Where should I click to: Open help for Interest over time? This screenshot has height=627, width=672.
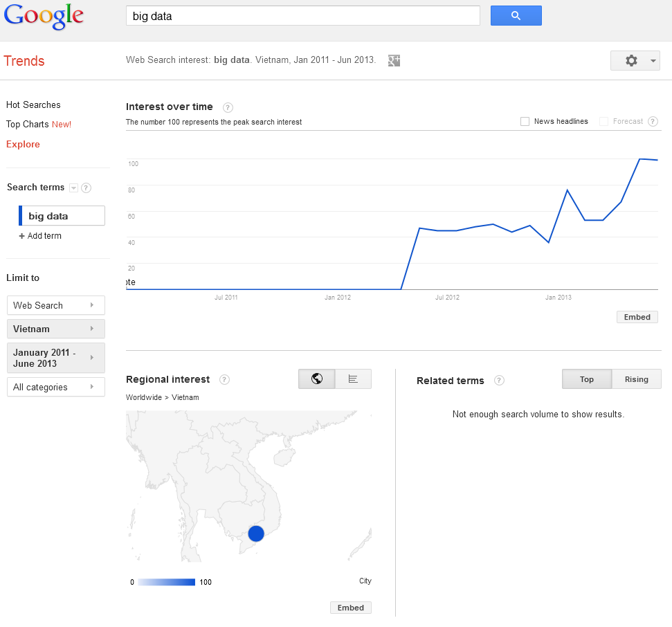[228, 107]
